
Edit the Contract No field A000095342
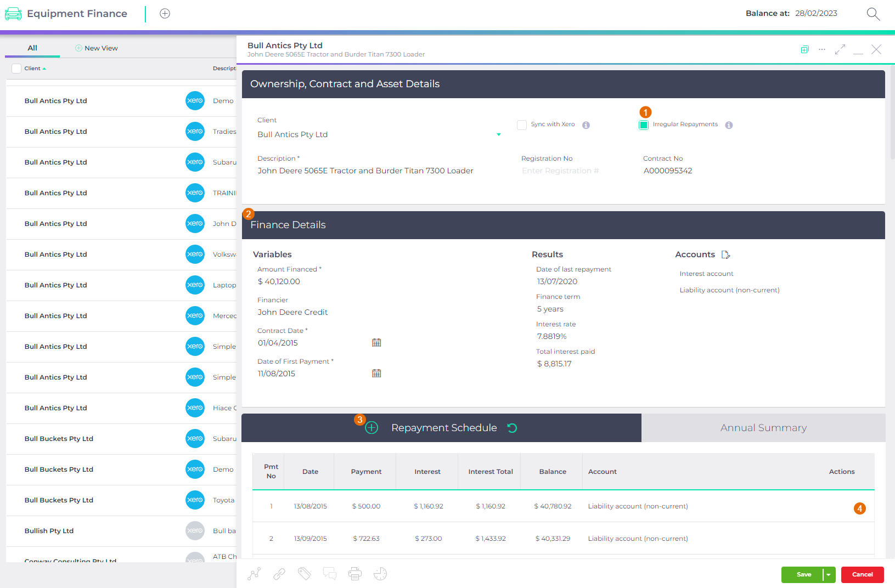click(x=668, y=171)
